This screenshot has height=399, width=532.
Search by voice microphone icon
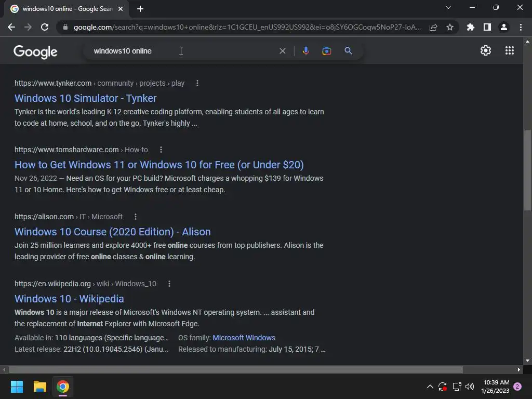coord(305,51)
